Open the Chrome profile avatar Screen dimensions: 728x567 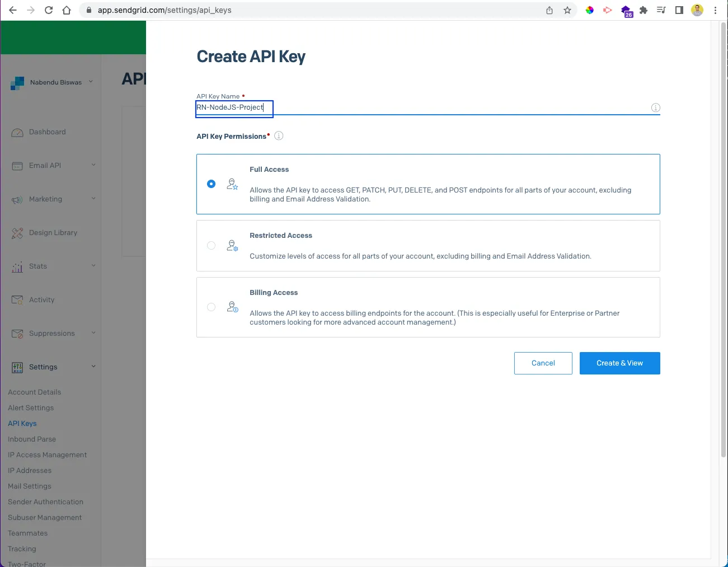(x=697, y=10)
